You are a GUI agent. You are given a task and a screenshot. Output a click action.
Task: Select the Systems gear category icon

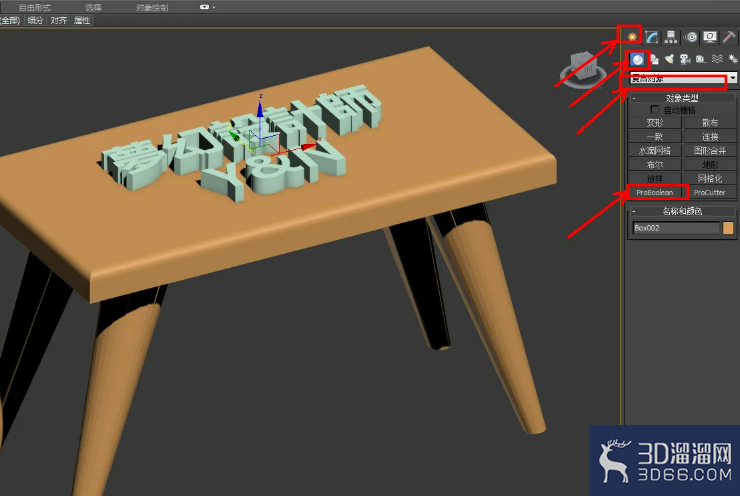point(732,59)
